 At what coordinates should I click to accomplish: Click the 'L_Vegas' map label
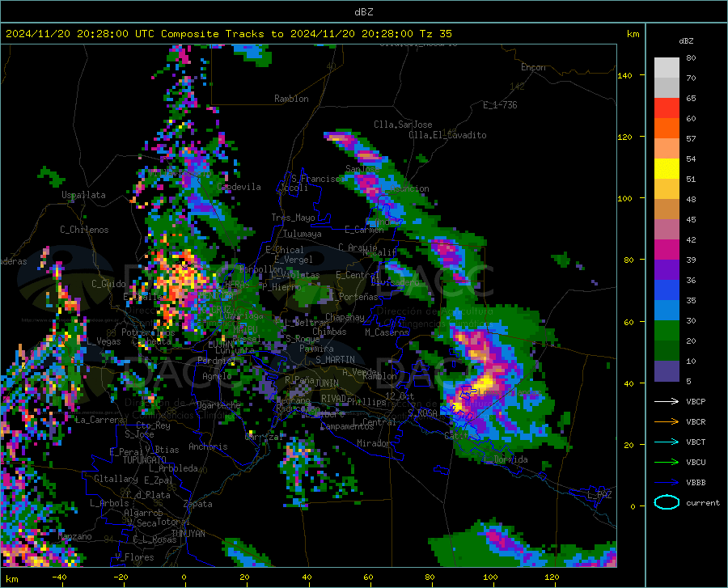pyautogui.click(x=104, y=341)
